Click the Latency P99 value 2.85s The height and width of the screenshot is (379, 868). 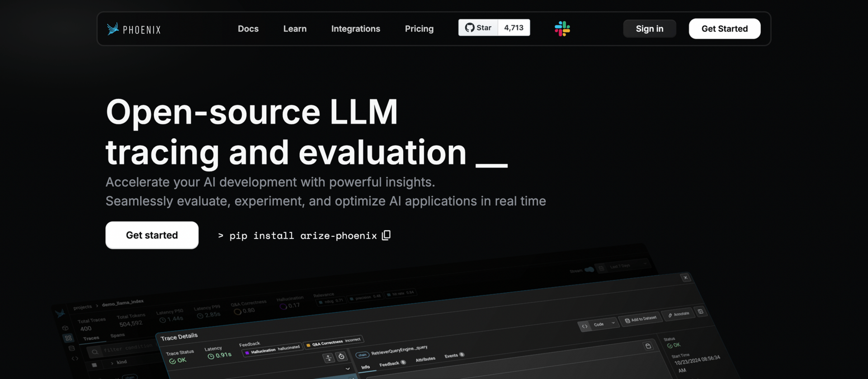pyautogui.click(x=208, y=315)
